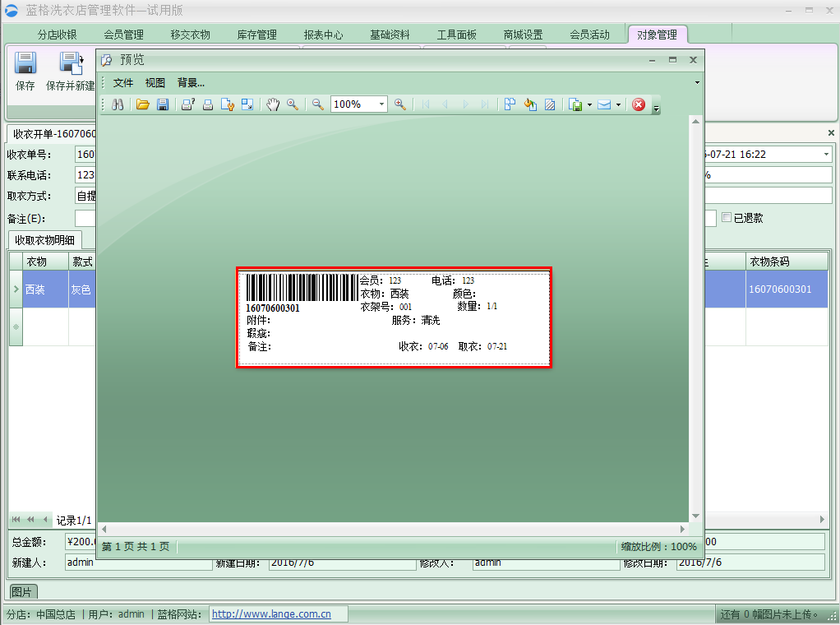Click the red close preview icon in toolbar
Screen dimensions: 840x625
pos(638,104)
